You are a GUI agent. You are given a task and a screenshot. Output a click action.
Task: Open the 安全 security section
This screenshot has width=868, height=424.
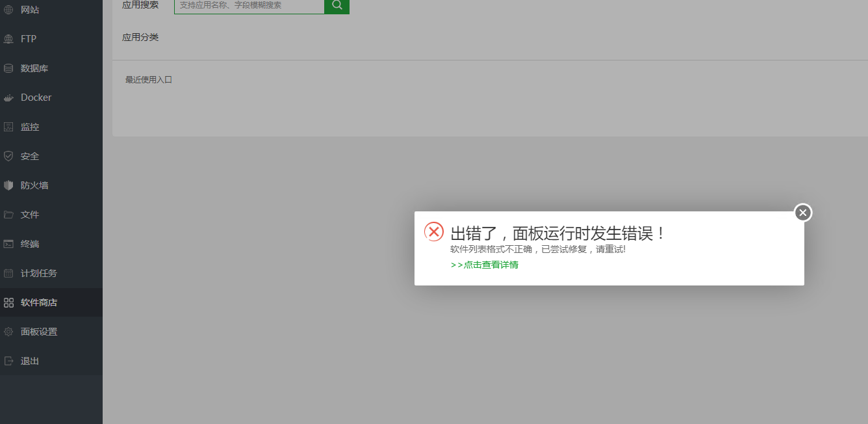pyautogui.click(x=30, y=155)
